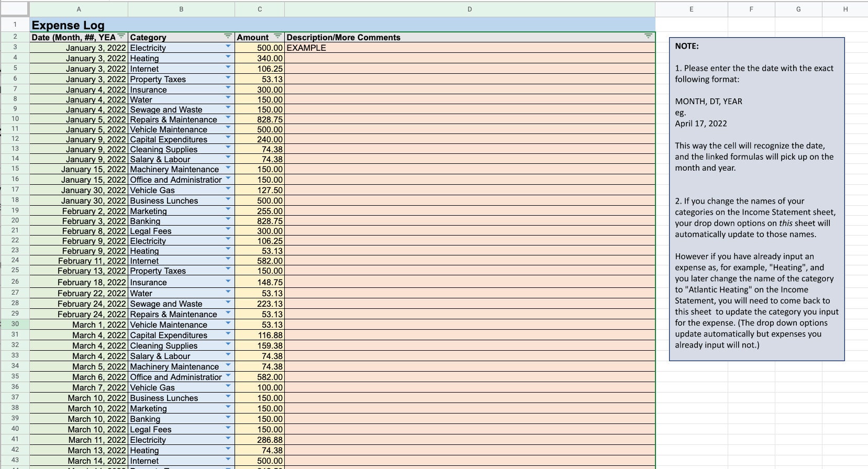Image resolution: width=868 pixels, height=469 pixels.
Task: Select the amount cell 127.50
Action: 260,190
